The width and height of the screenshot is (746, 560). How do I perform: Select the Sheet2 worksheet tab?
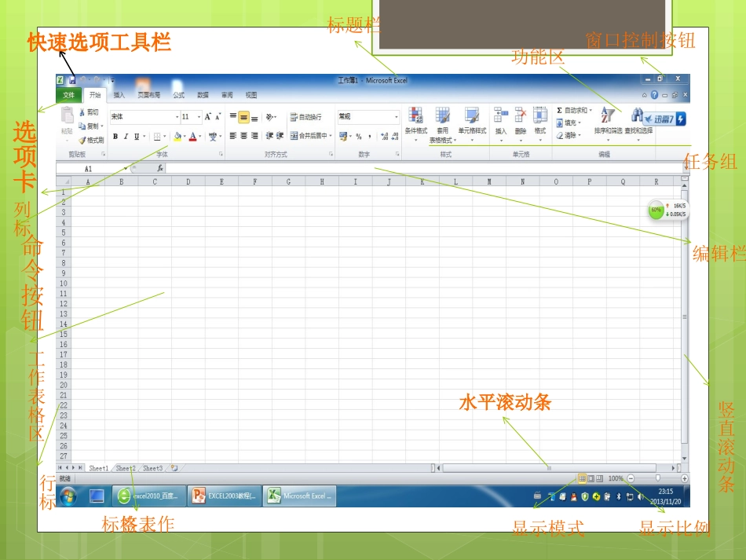126,468
